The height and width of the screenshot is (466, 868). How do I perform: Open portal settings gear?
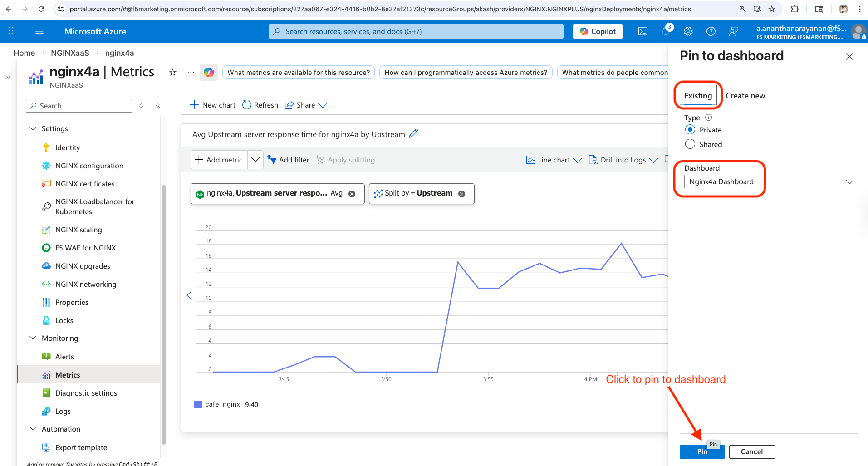688,31
